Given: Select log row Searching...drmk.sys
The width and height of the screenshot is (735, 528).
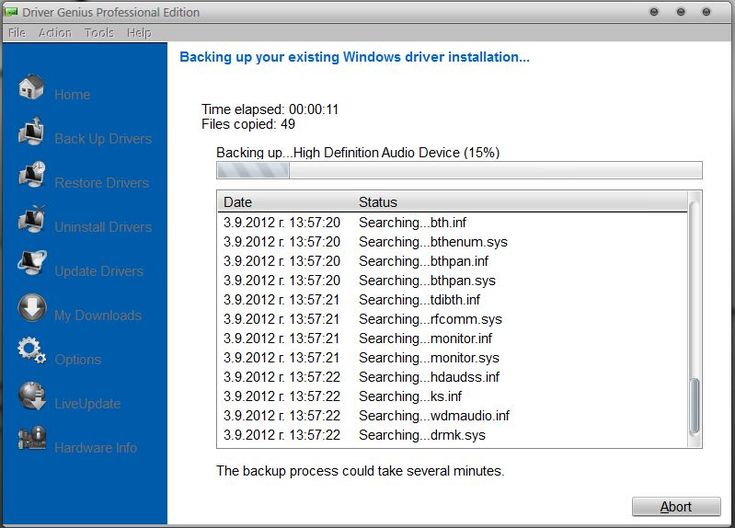Looking at the screenshot, I should (x=452, y=435).
